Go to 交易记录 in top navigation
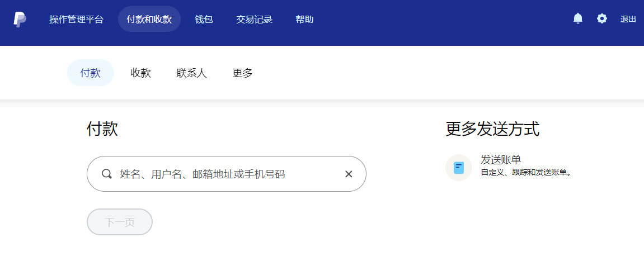 pos(254,19)
